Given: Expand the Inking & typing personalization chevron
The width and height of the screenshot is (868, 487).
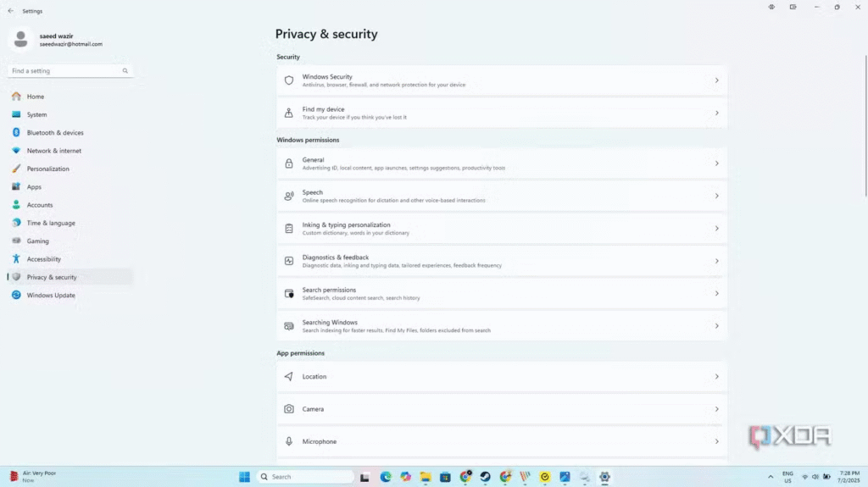Looking at the screenshot, I should coord(716,229).
